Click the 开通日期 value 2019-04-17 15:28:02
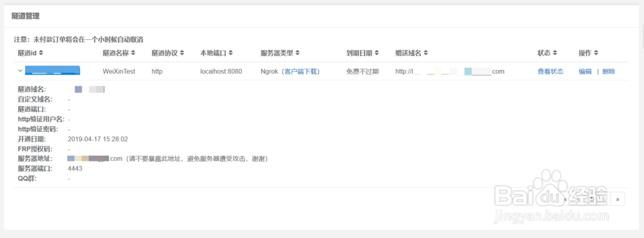644x238 pixels. pos(98,140)
